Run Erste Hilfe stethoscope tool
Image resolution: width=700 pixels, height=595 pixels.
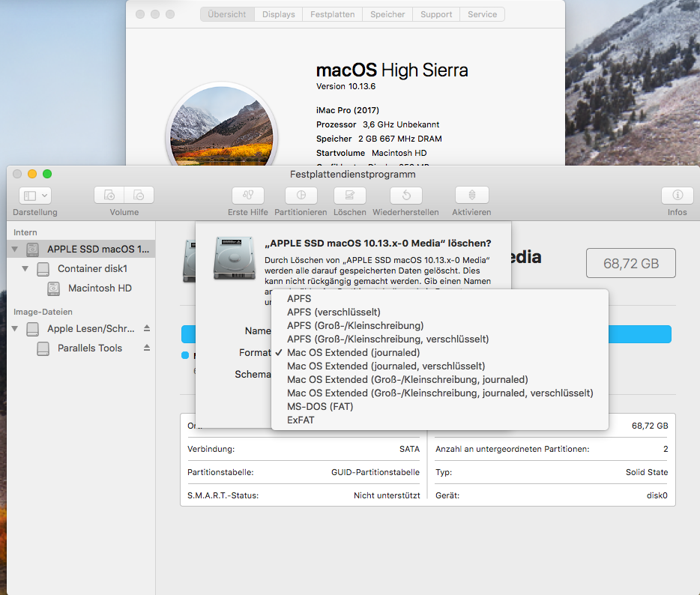(x=248, y=196)
